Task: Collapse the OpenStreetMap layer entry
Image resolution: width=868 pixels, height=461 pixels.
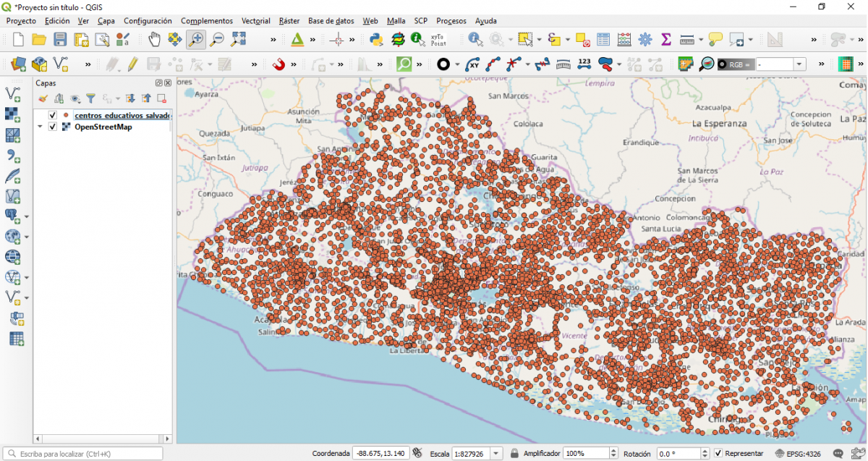Action: click(x=40, y=127)
